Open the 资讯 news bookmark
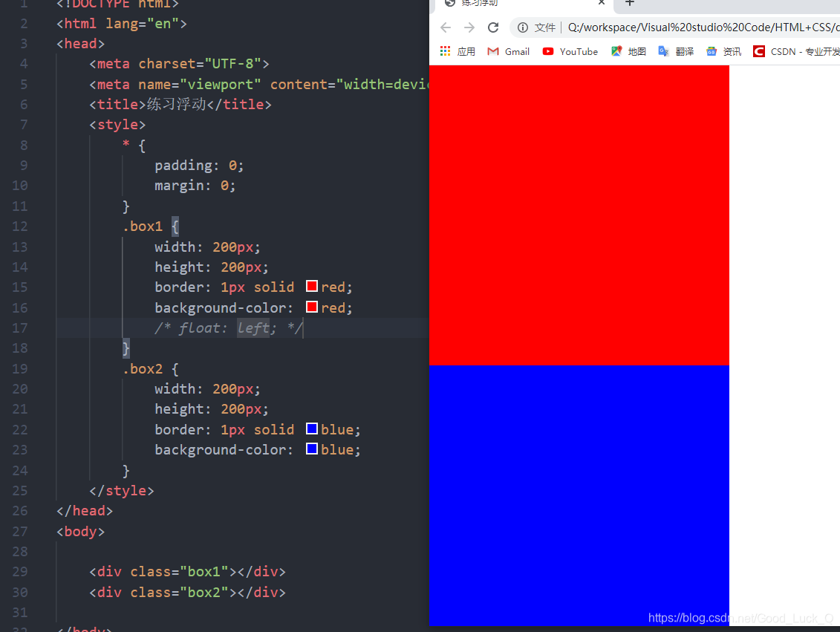The height and width of the screenshot is (632, 840). point(723,51)
